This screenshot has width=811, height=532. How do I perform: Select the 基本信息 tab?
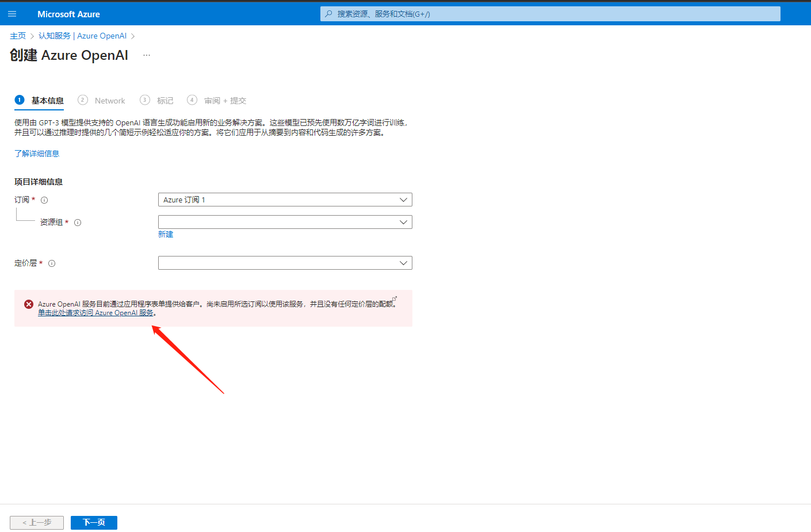point(39,101)
